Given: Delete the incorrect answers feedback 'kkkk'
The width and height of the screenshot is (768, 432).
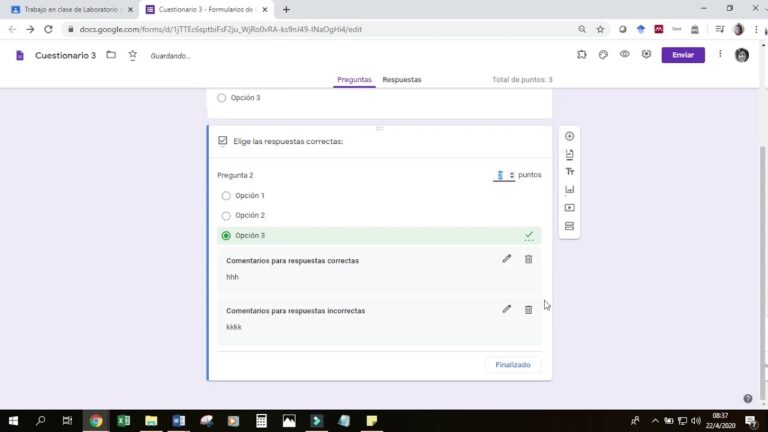Looking at the screenshot, I should (x=528, y=310).
